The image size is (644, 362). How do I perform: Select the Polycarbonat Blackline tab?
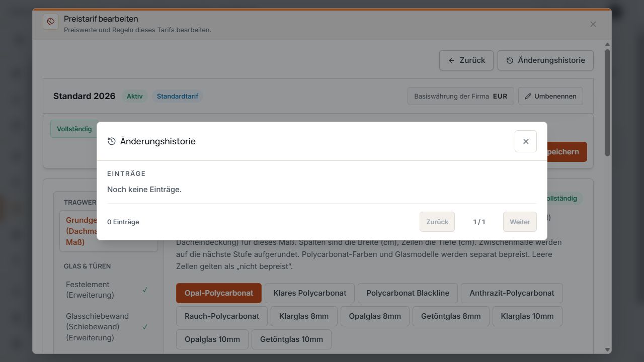(x=408, y=293)
